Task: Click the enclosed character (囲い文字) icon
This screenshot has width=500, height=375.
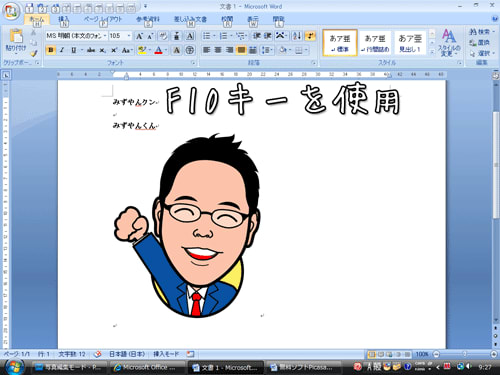Action: [x=190, y=50]
